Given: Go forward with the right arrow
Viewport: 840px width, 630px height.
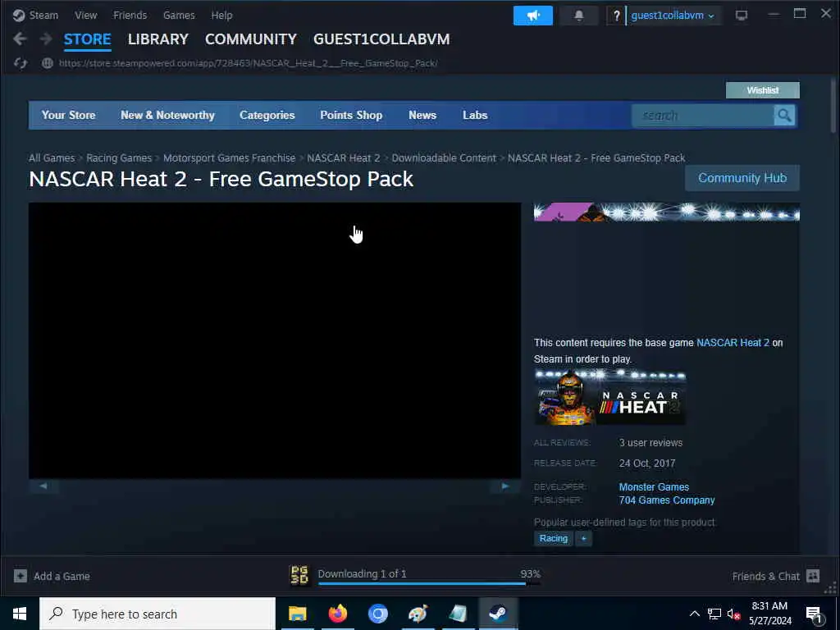Looking at the screenshot, I should (46, 39).
